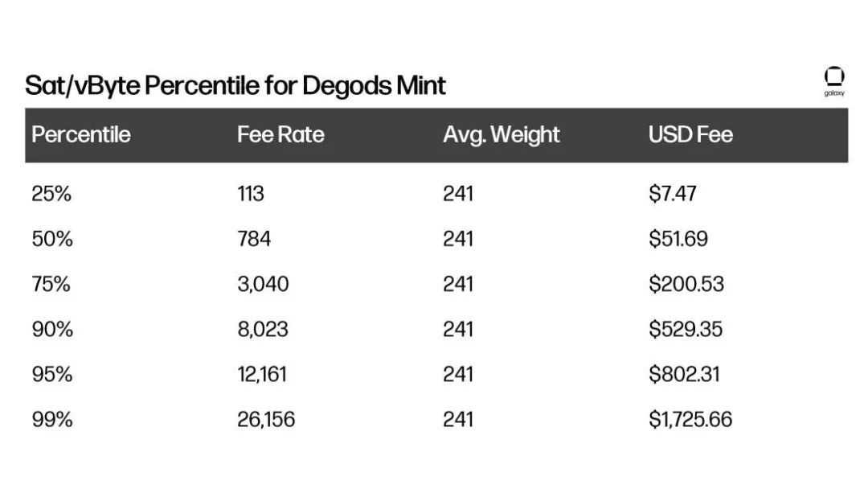Click the 75% percentile cell

(51, 284)
